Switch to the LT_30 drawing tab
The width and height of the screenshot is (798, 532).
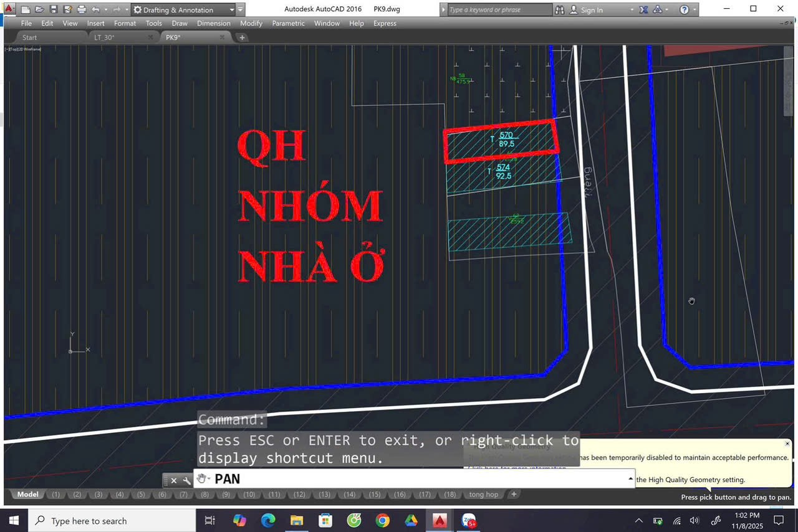tap(105, 37)
